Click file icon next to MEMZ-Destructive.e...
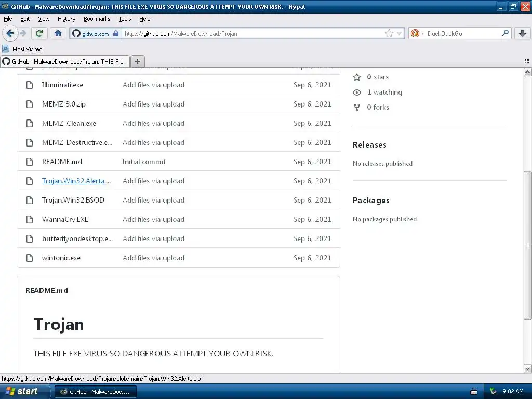Viewport: 532px width, 399px height. coord(30,142)
